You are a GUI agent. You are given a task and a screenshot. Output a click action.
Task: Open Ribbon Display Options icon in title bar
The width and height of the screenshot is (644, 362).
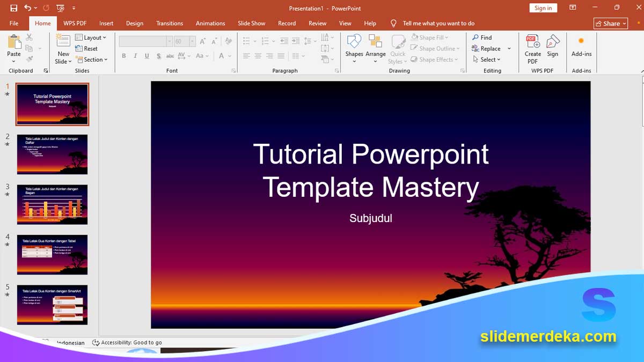[x=573, y=8]
